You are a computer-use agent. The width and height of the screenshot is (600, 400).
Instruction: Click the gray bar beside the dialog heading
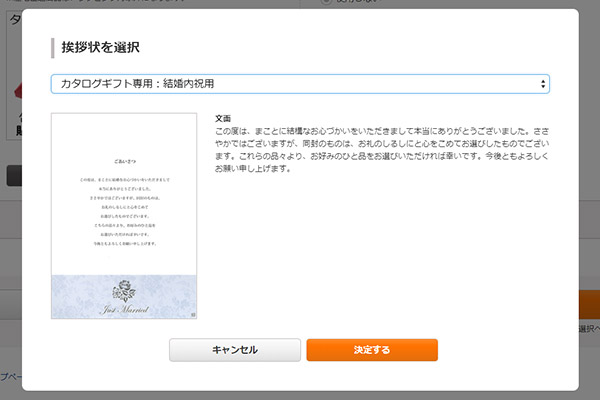point(52,48)
